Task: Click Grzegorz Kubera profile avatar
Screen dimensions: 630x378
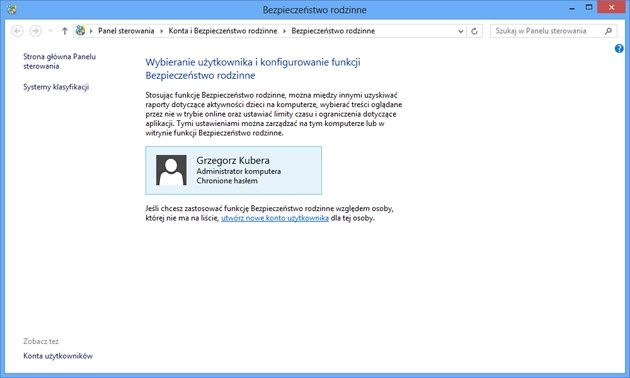Action: point(171,170)
